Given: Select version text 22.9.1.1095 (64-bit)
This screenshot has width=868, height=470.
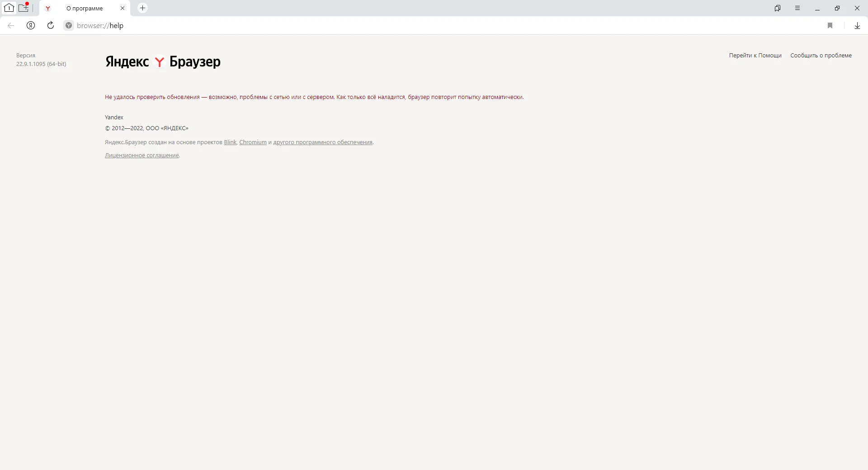Looking at the screenshot, I should [x=41, y=64].
